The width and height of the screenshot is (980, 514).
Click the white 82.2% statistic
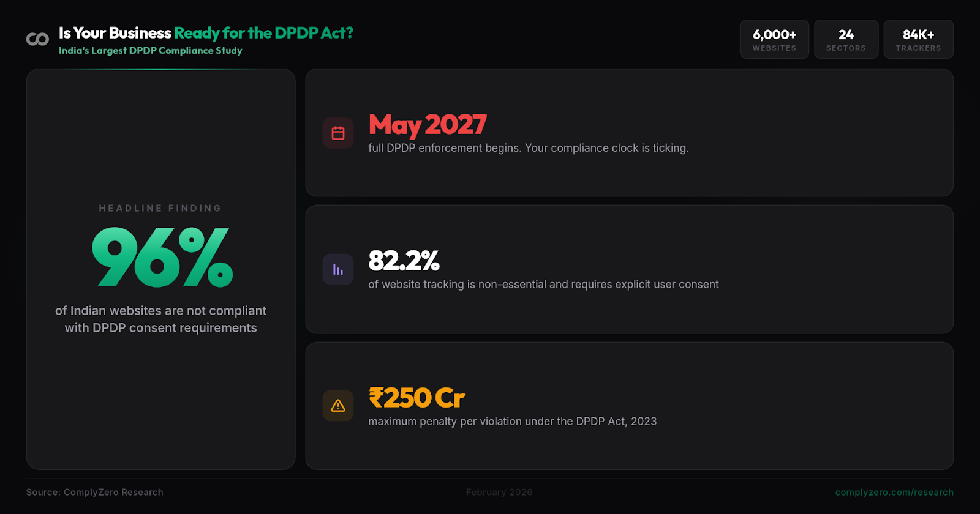point(404,261)
